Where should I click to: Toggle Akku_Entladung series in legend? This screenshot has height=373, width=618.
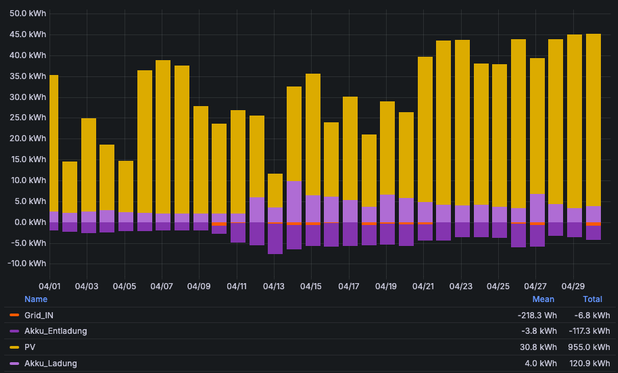(56, 331)
